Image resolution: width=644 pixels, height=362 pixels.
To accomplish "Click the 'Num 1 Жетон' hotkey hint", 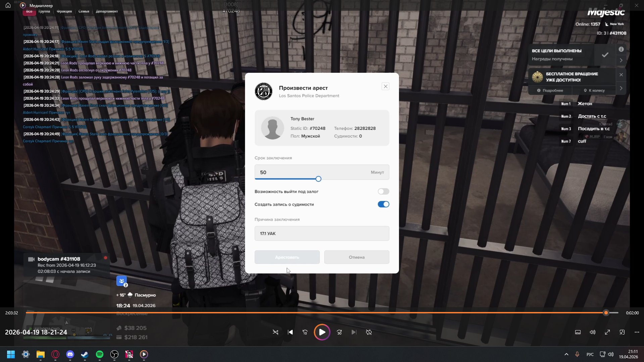I will coord(577,104).
